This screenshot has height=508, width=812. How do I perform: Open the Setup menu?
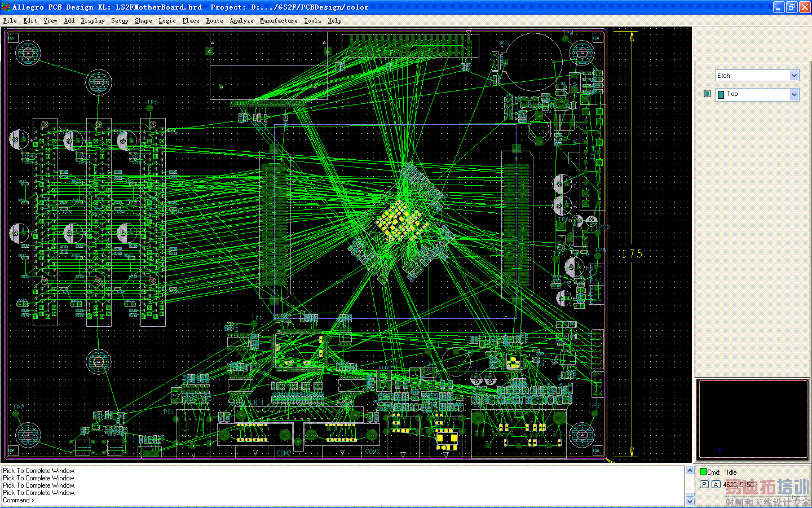pos(120,20)
